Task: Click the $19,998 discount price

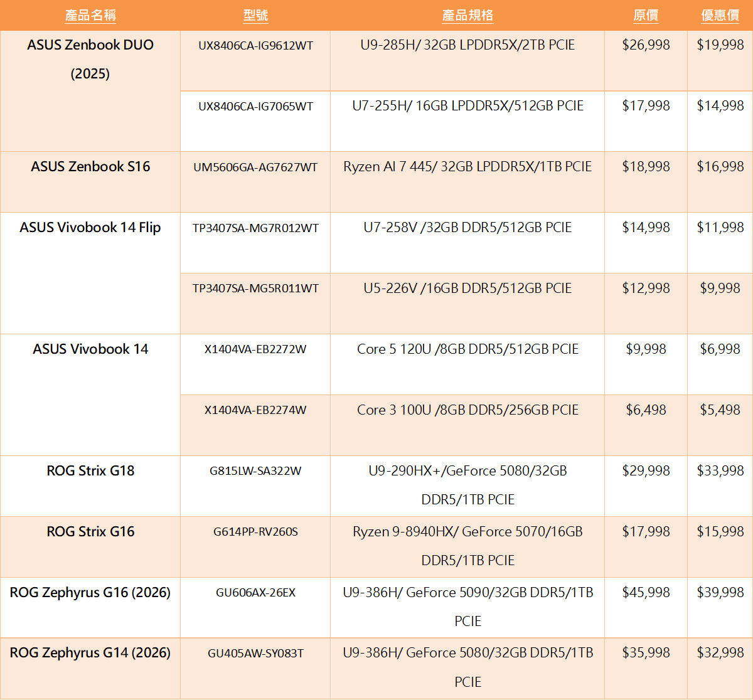Action: 720,45
